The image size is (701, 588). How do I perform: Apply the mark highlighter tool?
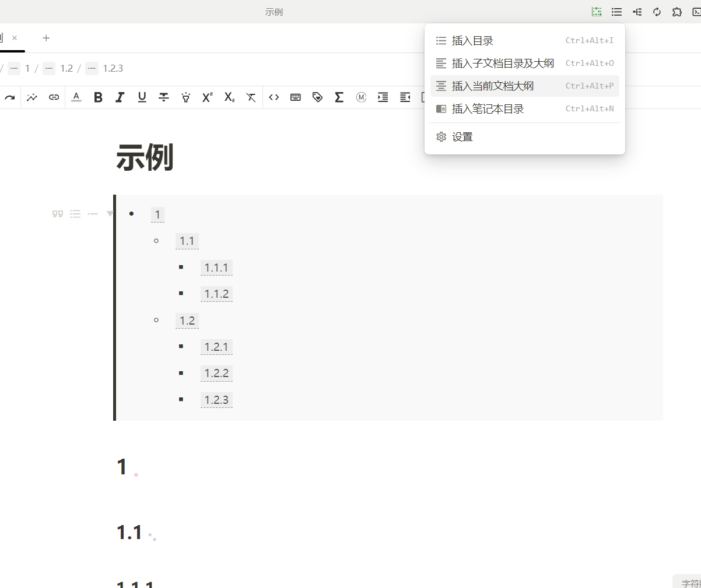point(185,97)
